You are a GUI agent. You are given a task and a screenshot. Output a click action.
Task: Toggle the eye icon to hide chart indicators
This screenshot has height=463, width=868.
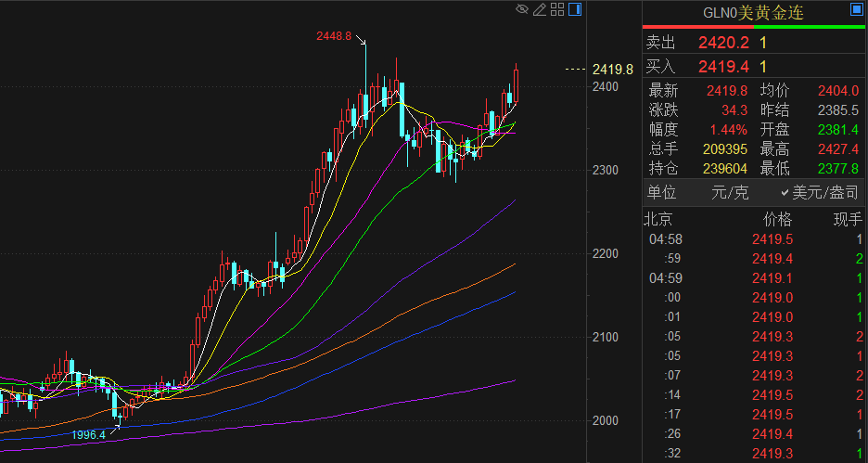click(522, 10)
